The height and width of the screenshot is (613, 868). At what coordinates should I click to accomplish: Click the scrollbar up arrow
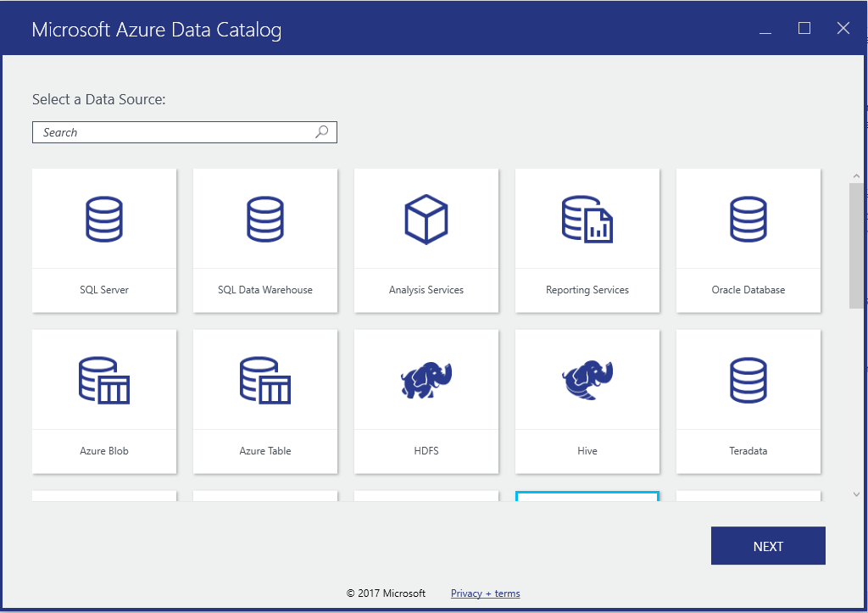click(856, 176)
